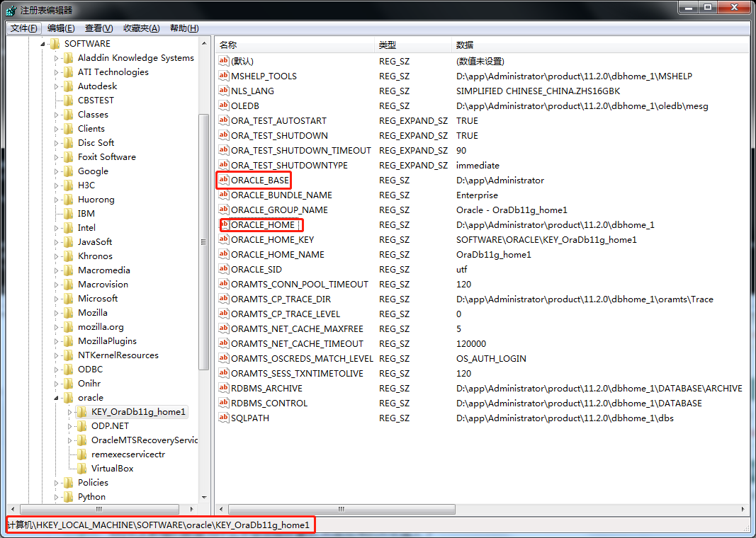Click ab icon of the (默认) value

(x=223, y=61)
